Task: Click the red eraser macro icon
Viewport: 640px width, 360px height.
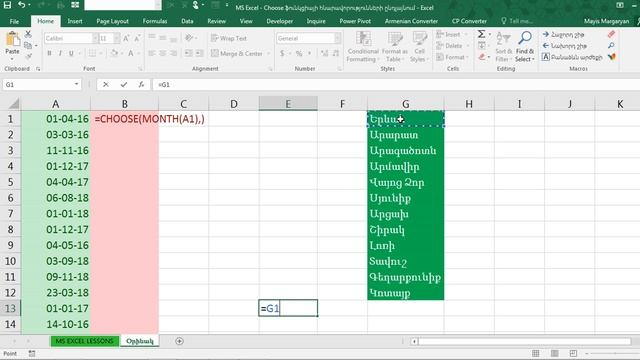Action: [611, 34]
